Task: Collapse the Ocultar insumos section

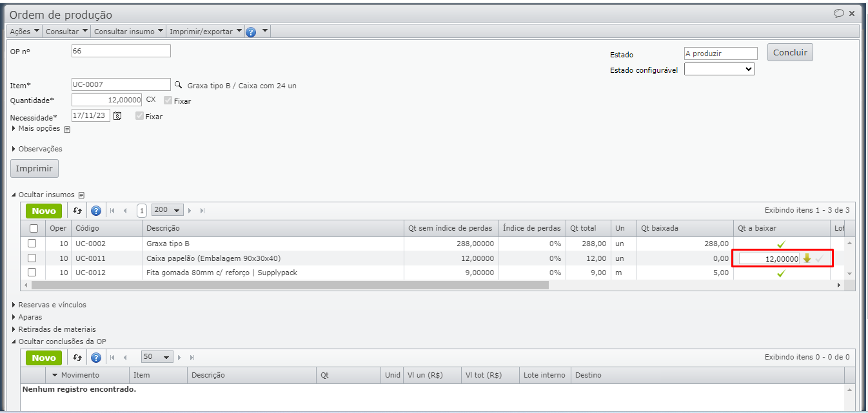Action: [x=43, y=194]
